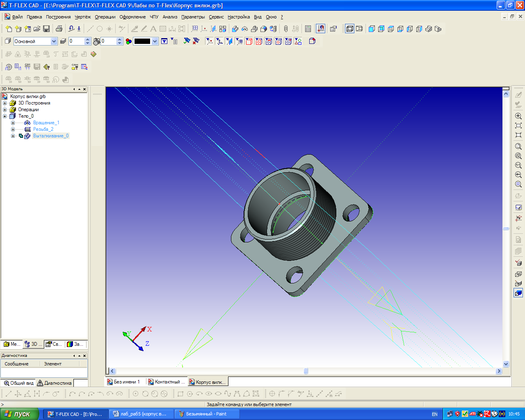Open the Параметры menu
Image resolution: width=525 pixels, height=420 pixels.
193,17
